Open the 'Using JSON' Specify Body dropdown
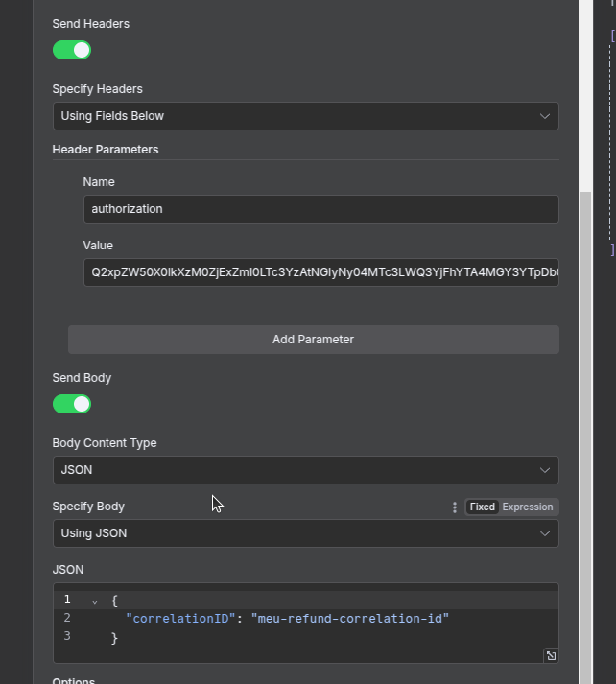Screen dimensions: 616x684 click(x=305, y=533)
